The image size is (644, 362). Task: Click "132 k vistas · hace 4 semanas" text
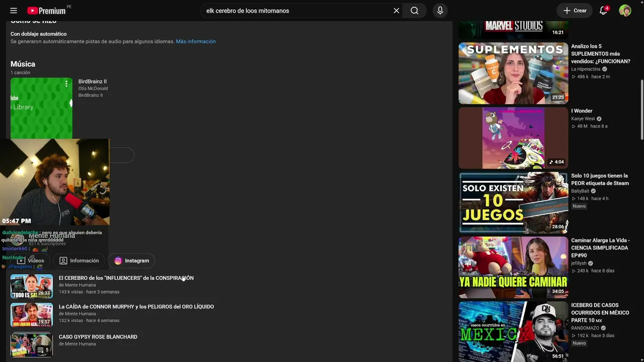89,321
